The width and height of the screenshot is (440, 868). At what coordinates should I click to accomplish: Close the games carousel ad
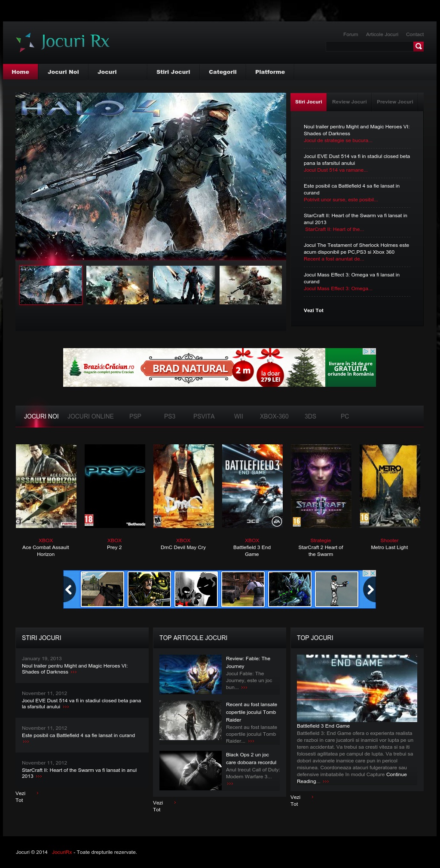coord(373,573)
